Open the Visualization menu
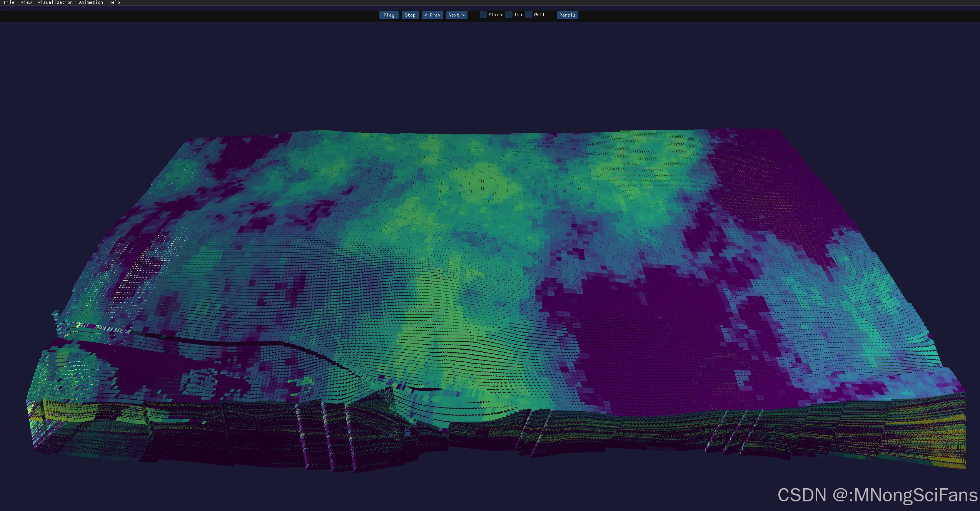980x511 pixels. point(55,2)
